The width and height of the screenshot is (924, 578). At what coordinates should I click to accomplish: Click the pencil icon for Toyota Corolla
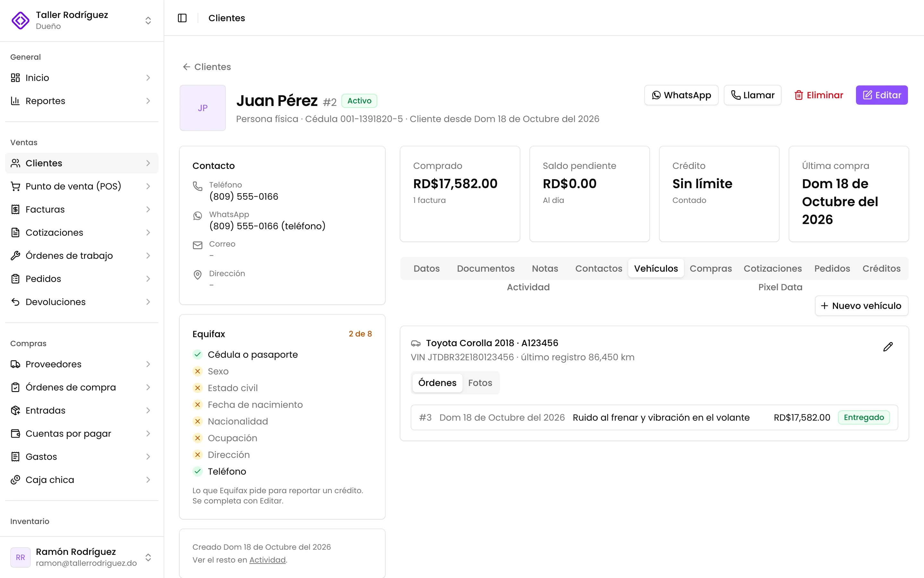coord(888,347)
